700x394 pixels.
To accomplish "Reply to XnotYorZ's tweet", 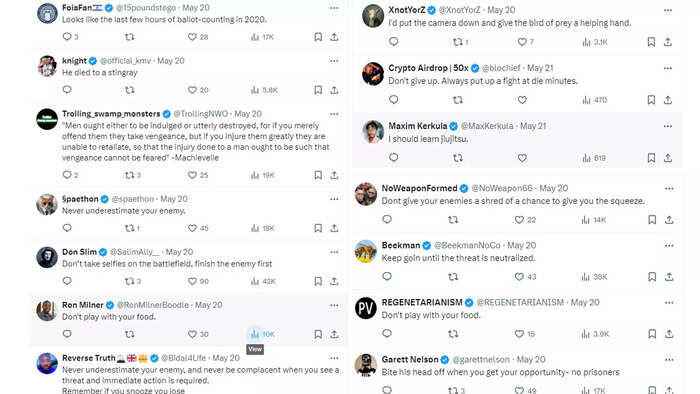I will click(393, 41).
